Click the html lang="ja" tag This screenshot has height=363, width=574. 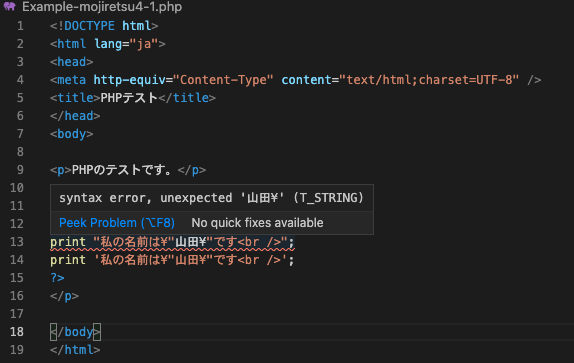[108, 44]
